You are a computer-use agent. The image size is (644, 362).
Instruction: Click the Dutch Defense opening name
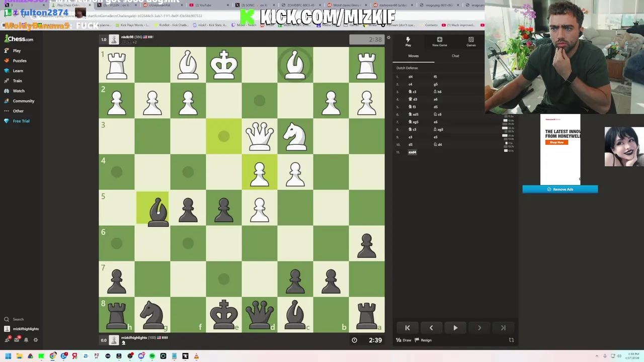pos(407,68)
